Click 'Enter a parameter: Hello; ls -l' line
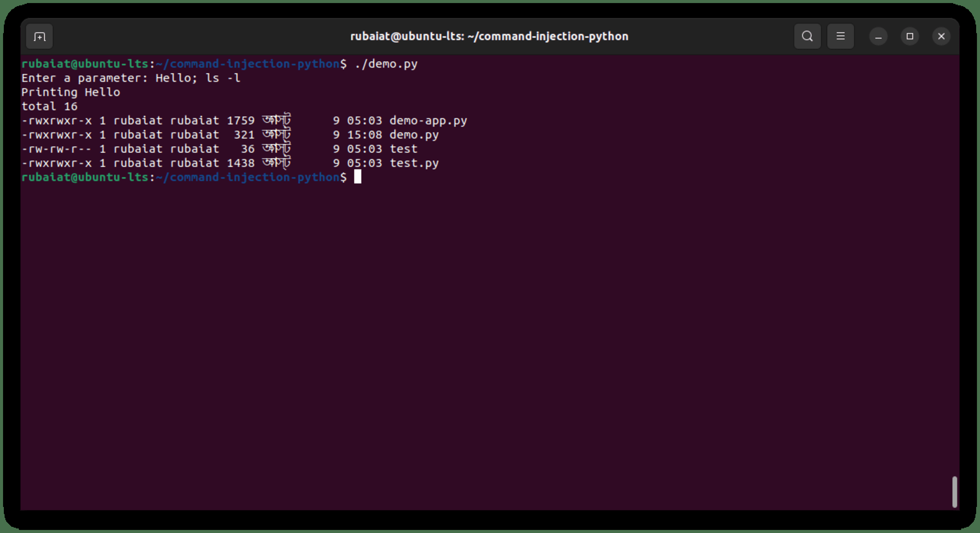 [131, 78]
